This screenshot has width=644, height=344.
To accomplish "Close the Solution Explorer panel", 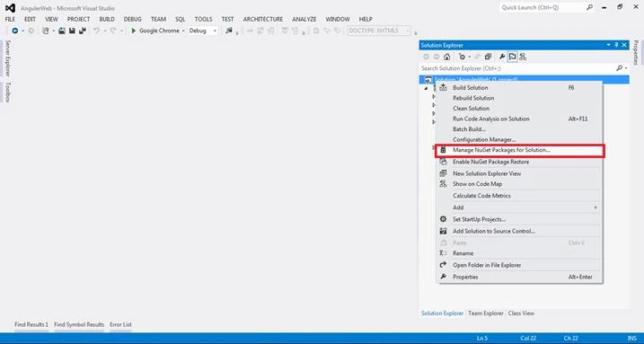I will 624,45.
